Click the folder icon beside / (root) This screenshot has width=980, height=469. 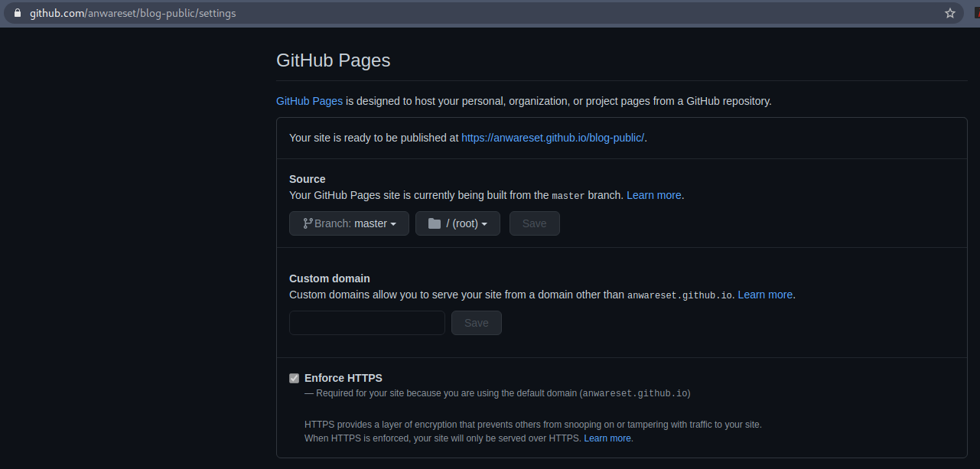[x=435, y=223]
